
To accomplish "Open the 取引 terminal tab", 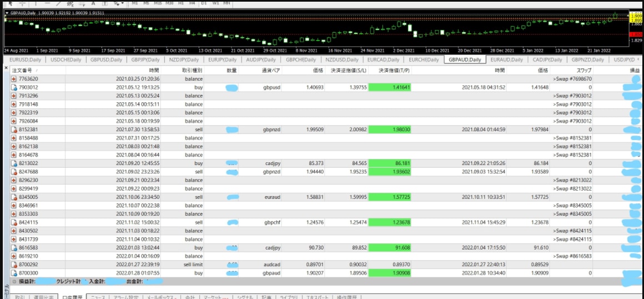I will pyautogui.click(x=20, y=297).
